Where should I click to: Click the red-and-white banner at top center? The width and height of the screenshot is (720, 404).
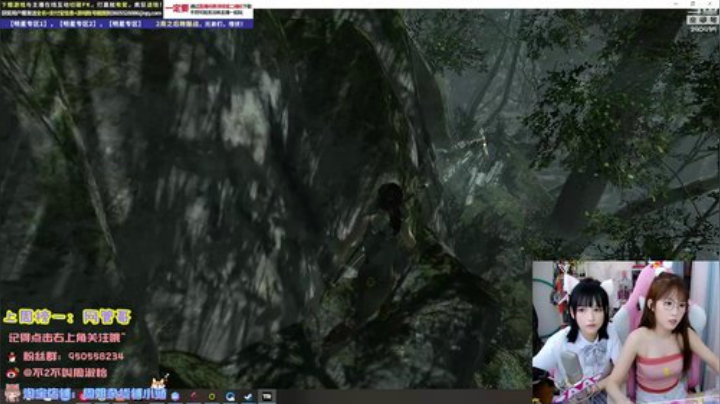(x=208, y=10)
